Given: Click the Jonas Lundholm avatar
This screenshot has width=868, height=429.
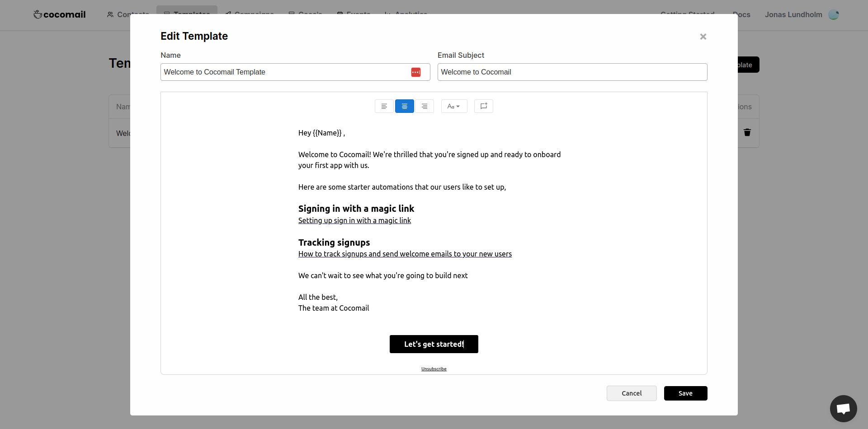Looking at the screenshot, I should [833, 15].
